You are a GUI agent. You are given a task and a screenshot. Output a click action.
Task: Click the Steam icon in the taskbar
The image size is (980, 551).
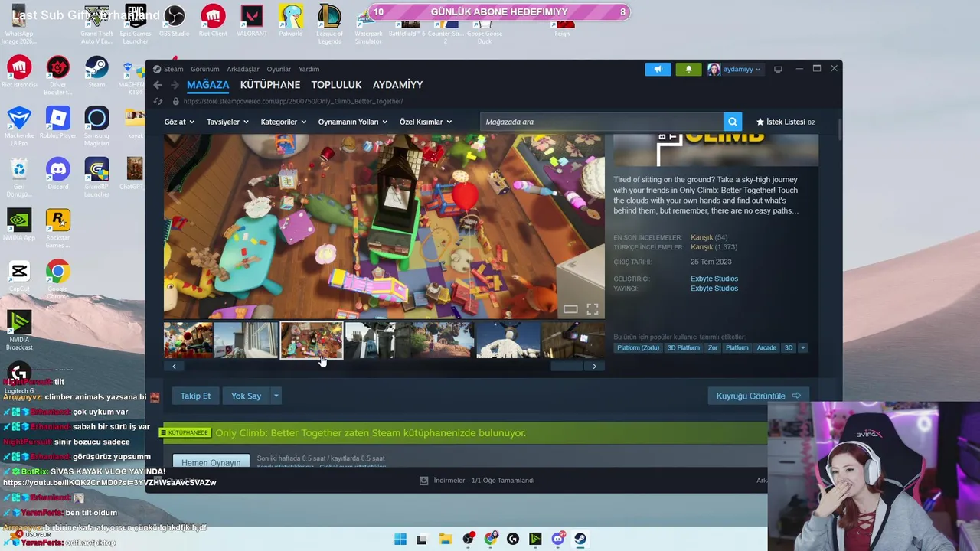[580, 539]
